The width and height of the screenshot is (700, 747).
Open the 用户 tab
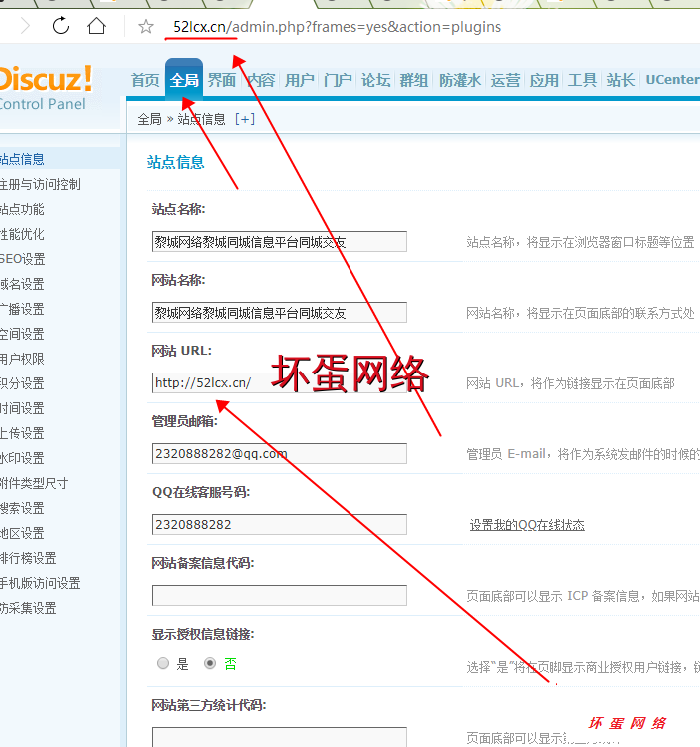299,80
